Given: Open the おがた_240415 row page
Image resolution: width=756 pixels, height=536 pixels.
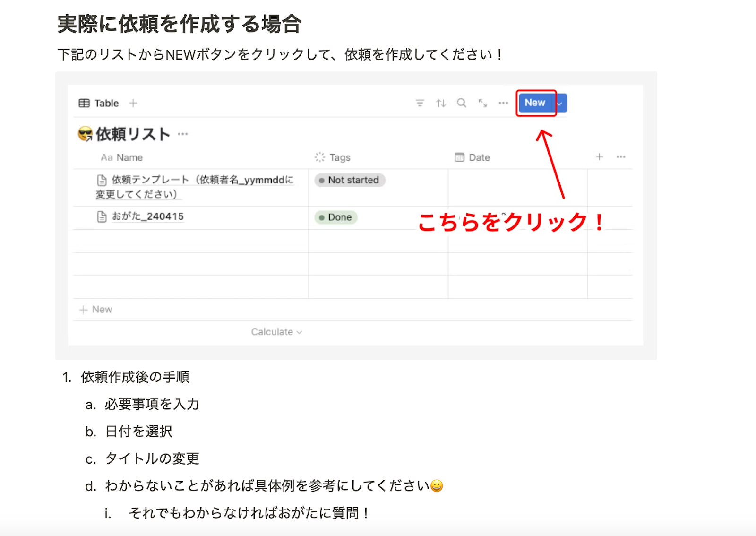Looking at the screenshot, I should (x=147, y=216).
